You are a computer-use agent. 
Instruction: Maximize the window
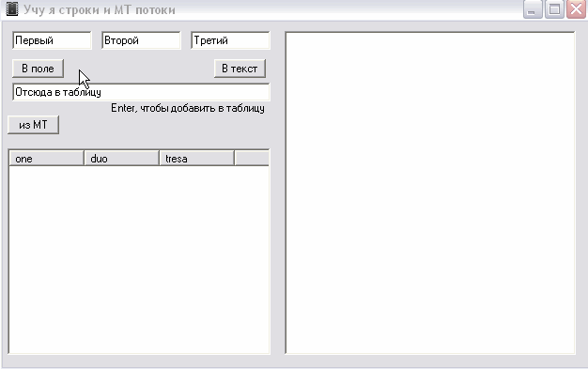554,9
